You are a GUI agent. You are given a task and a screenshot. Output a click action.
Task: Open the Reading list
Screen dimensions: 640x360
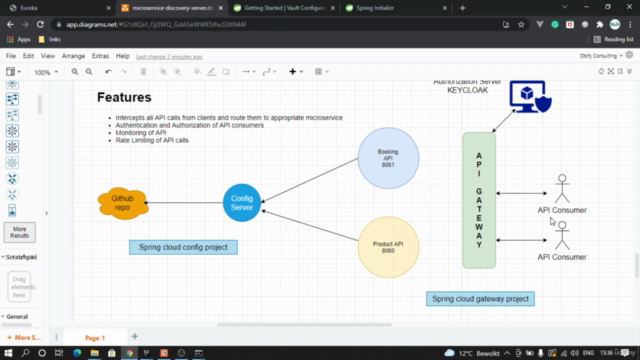pyautogui.click(x=613, y=40)
